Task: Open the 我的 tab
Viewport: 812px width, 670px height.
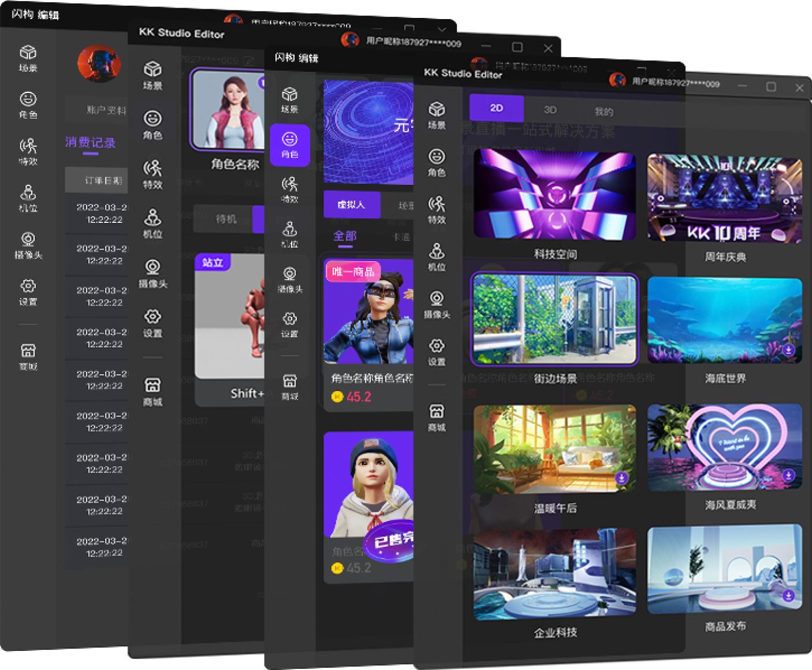Action: pyautogui.click(x=604, y=111)
